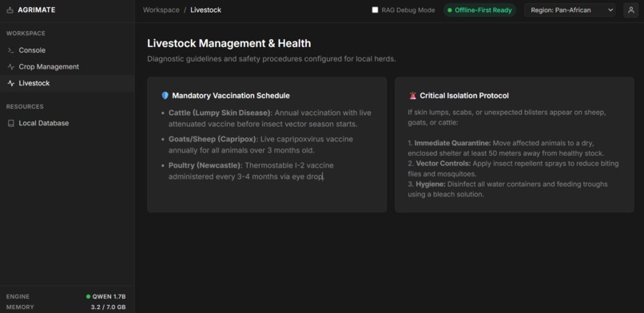
Task: Click the Mandatory Vaccination Schedule title
Action: click(231, 96)
